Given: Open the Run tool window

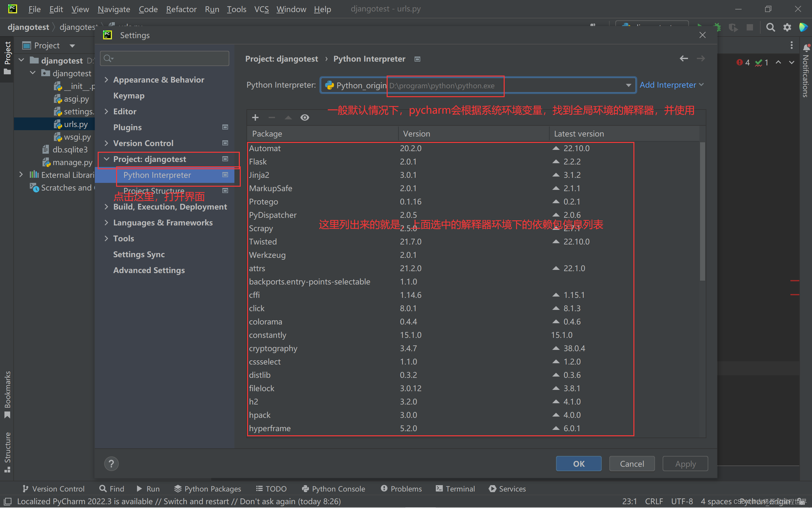Looking at the screenshot, I should (148, 489).
